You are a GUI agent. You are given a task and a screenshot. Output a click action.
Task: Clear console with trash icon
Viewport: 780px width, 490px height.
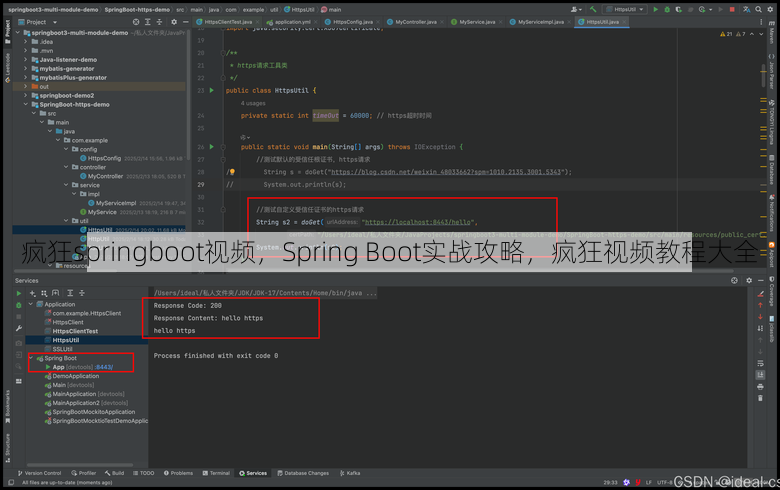(760, 398)
